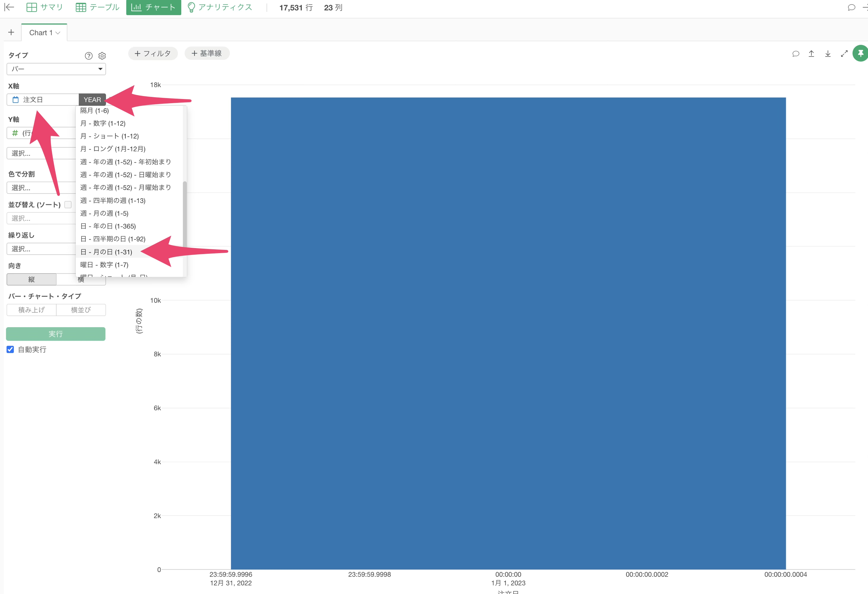Open the YEAR date unit dropdown

(92, 99)
